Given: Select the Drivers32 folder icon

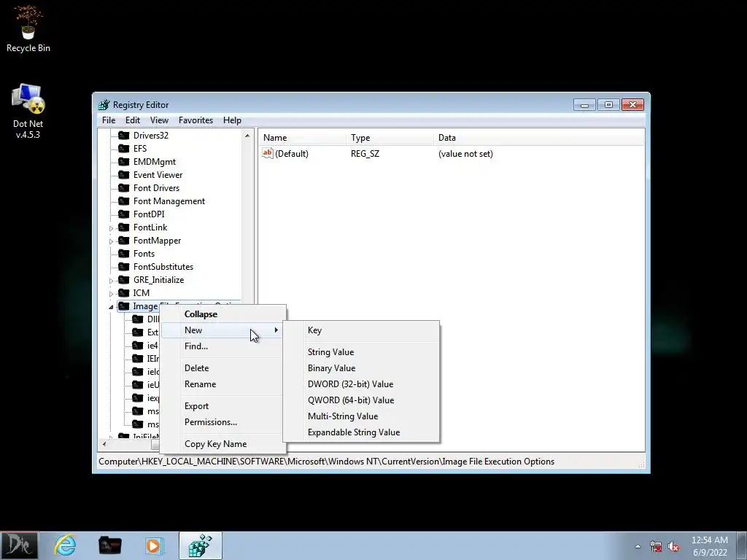Looking at the screenshot, I should tap(124, 135).
